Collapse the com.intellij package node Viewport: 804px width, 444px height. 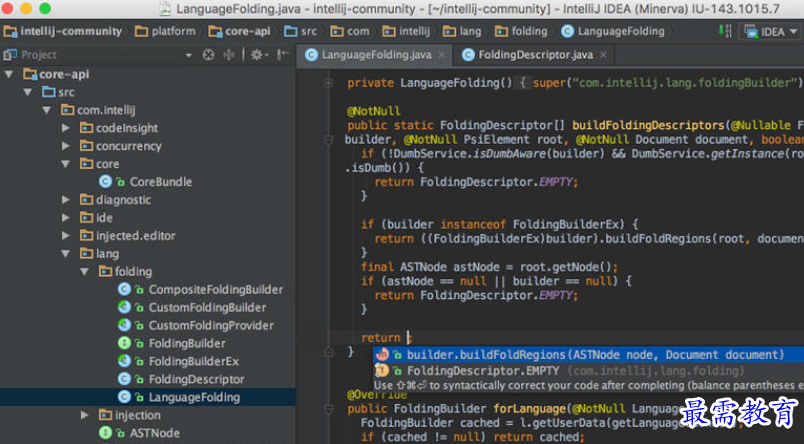[x=47, y=110]
